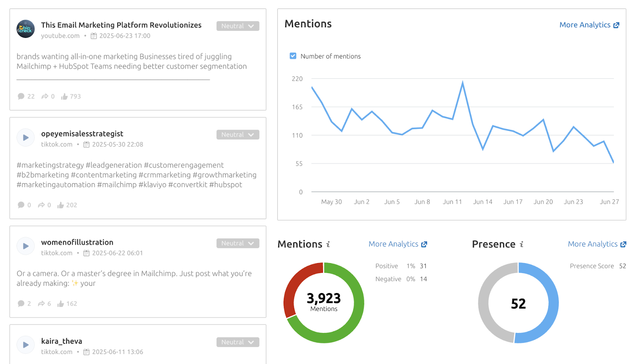Viewport: 638px width, 364px height.
Task: Play the womenofillustration TikTok video
Action: [x=25, y=246]
